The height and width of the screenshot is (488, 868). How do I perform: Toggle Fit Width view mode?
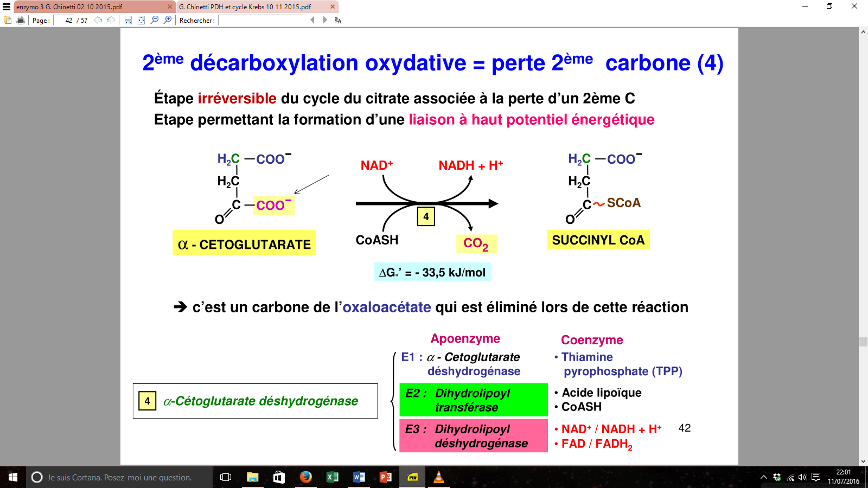tap(128, 20)
